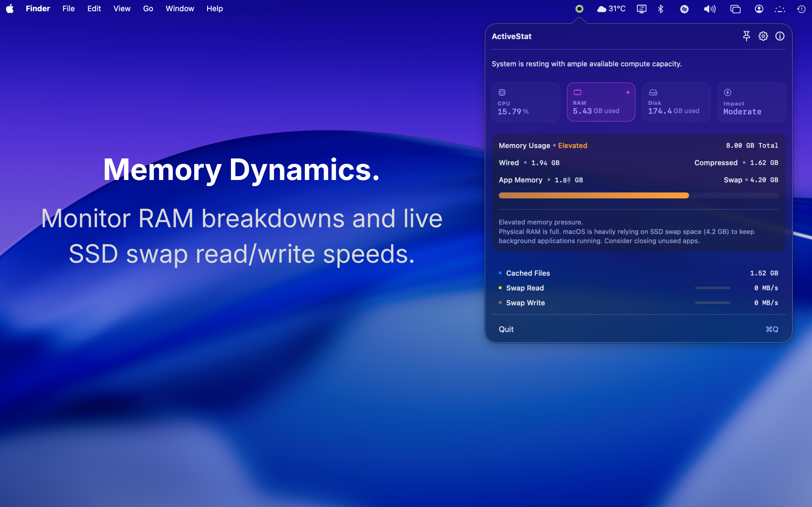Select the CPU stat card
The width and height of the screenshot is (812, 507).
[526, 102]
